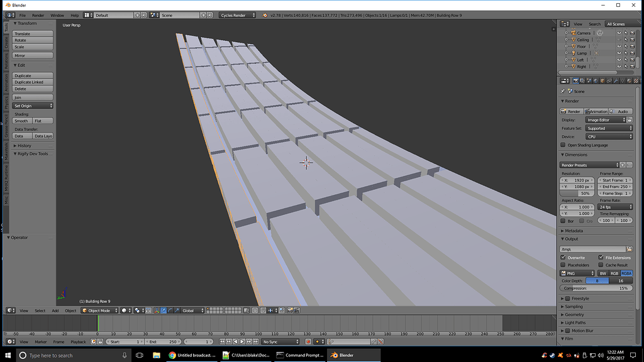Click the auto keyframe record button
This screenshot has width=644, height=362.
[x=308, y=341]
